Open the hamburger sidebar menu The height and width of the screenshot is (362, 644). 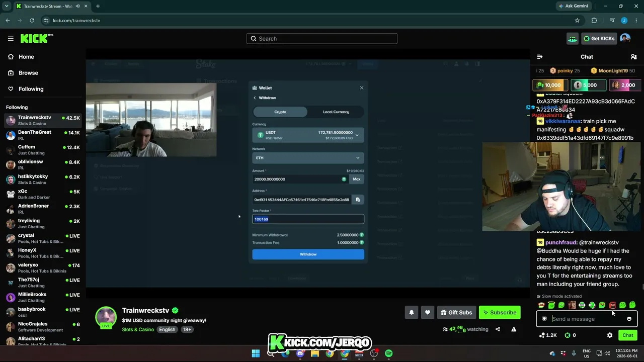[x=11, y=39]
